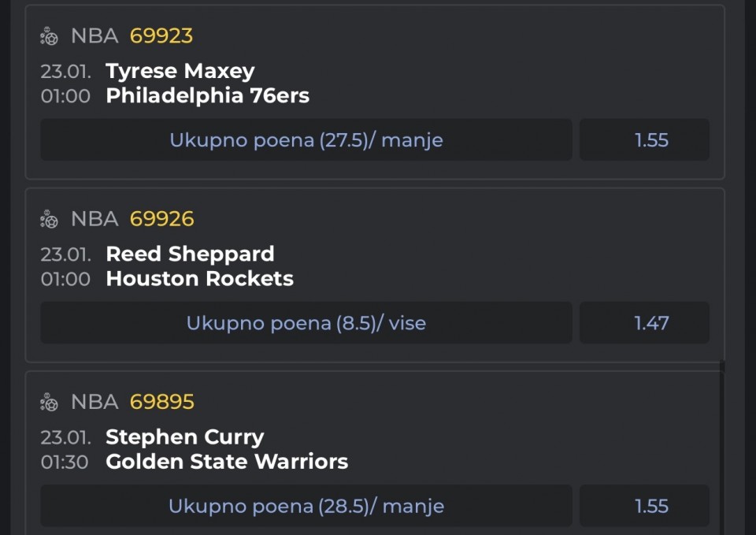Open the Golden State Warriors team name
This screenshot has width=756, height=535.
227,462
